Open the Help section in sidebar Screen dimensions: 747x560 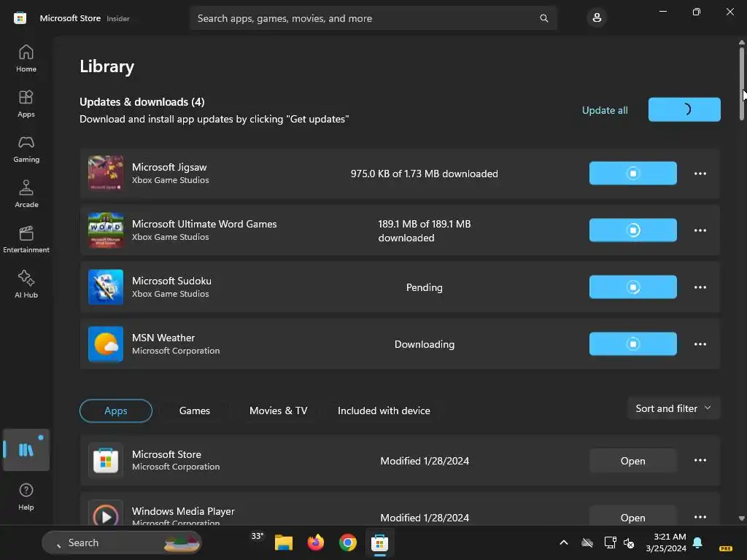[x=26, y=497]
